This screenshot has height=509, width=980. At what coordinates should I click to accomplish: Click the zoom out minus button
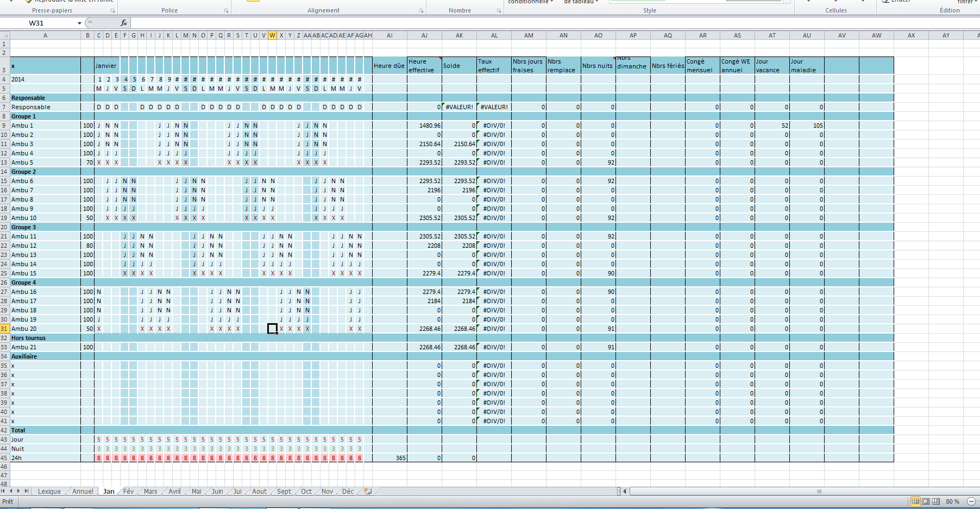tap(971, 501)
